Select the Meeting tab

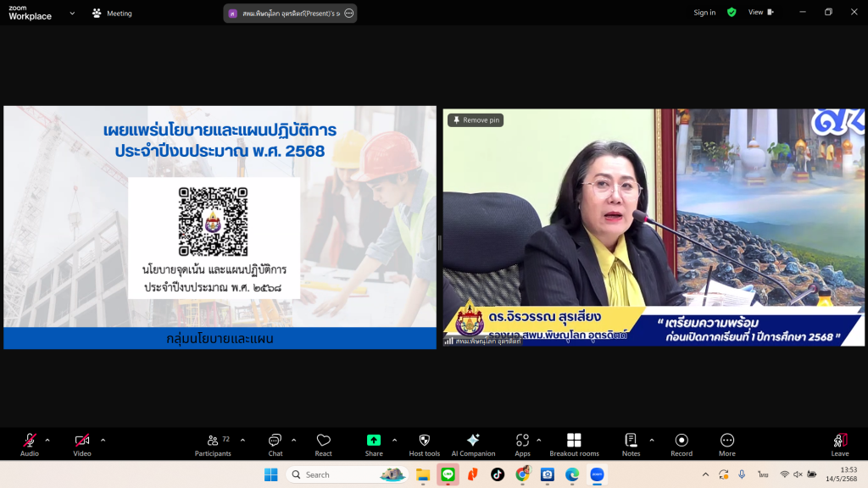pyautogui.click(x=113, y=14)
